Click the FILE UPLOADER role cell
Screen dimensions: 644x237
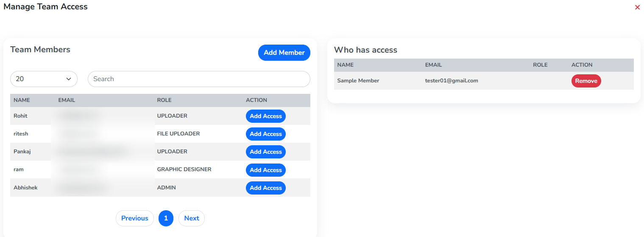point(178,134)
